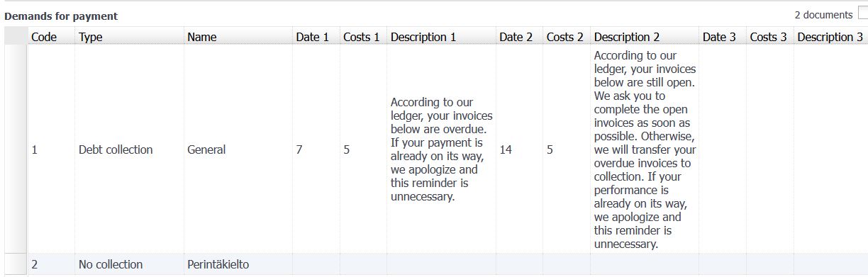This screenshot has height=277, width=868.
Task: Click the Costs 3 column header
Action: 769,37
